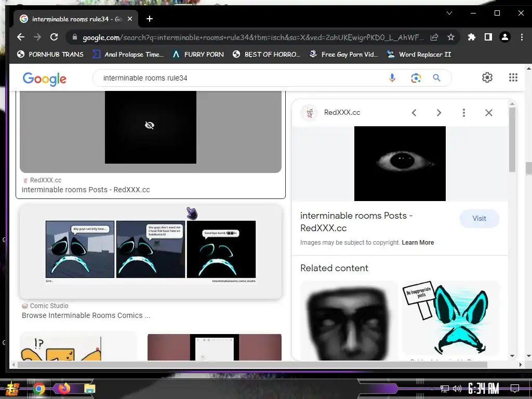Image resolution: width=532 pixels, height=399 pixels.
Task: Open the PORNHUB TRANS bookmark
Action: coord(50,54)
